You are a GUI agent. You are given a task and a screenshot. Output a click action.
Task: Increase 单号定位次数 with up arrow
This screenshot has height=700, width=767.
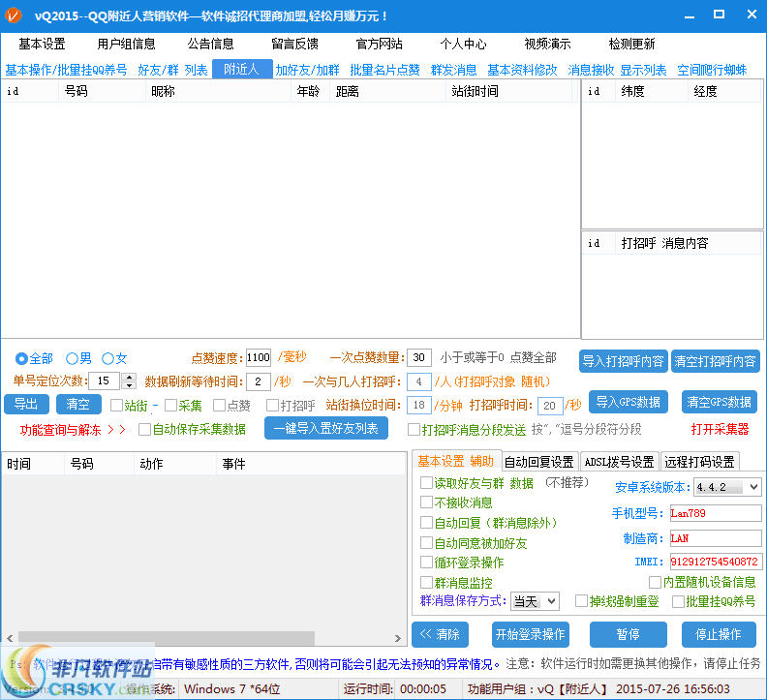129,377
